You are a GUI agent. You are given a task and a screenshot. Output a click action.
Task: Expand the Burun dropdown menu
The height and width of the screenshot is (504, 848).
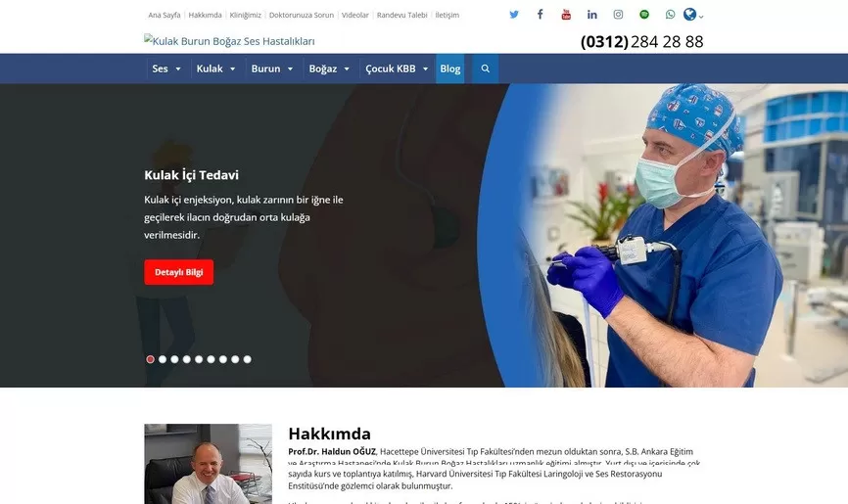pos(271,69)
